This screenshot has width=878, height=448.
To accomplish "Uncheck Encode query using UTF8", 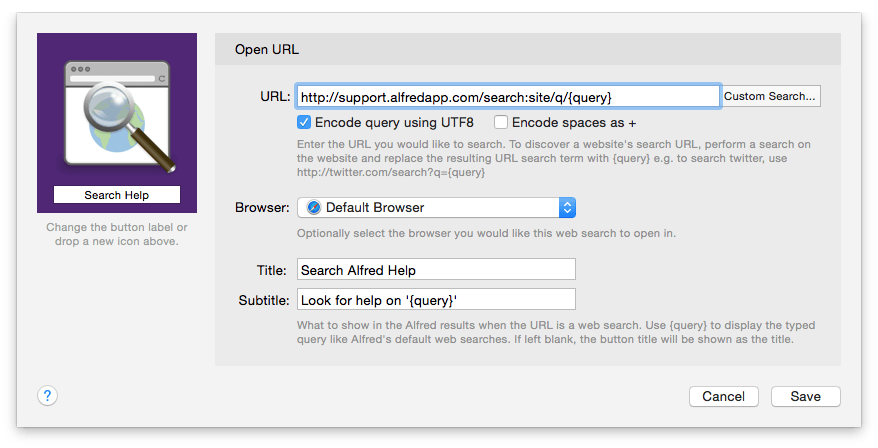I will (304, 122).
